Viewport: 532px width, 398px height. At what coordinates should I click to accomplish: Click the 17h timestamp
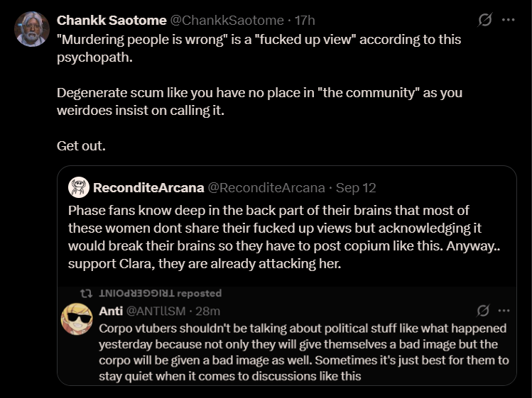305,21
